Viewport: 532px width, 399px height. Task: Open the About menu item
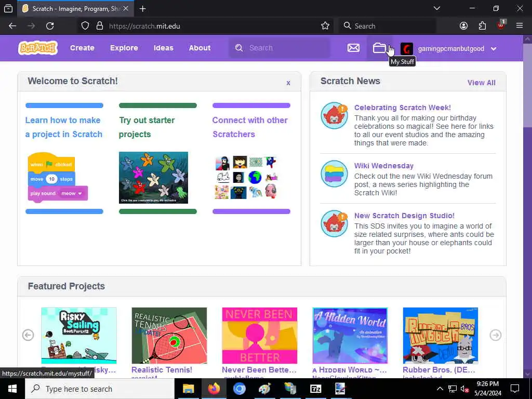click(x=199, y=48)
